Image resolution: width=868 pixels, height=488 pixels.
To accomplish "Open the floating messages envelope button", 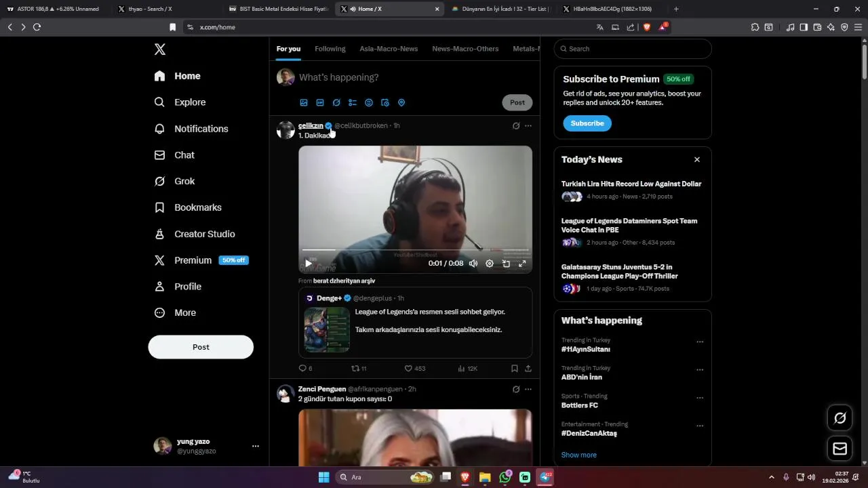I will (840, 449).
